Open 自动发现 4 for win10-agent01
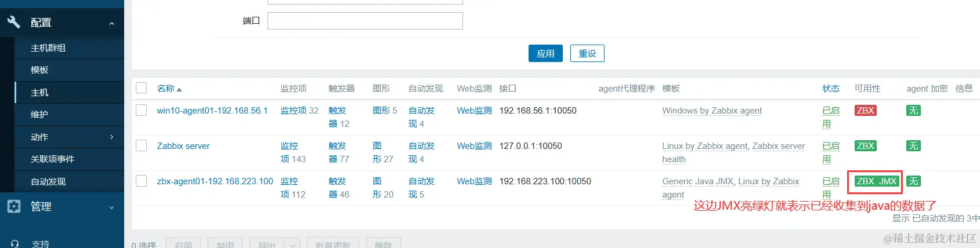This screenshot has height=248, width=980. coord(421,117)
